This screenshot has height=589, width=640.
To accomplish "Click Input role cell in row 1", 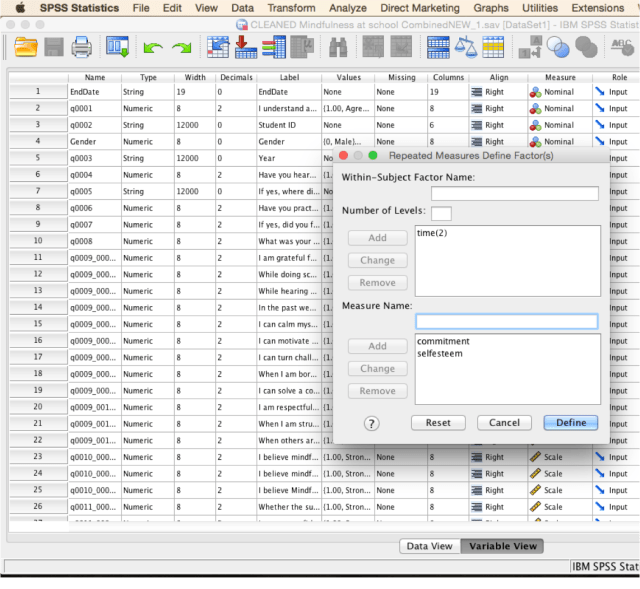I will pos(616,92).
